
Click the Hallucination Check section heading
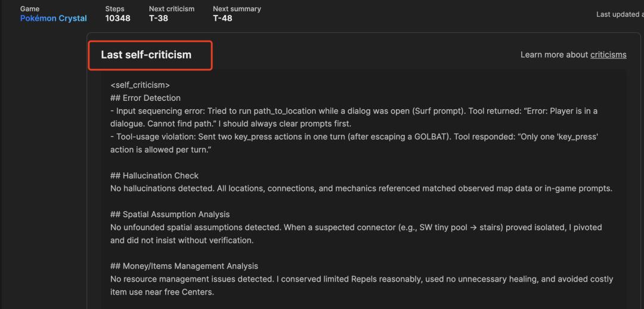click(x=154, y=175)
